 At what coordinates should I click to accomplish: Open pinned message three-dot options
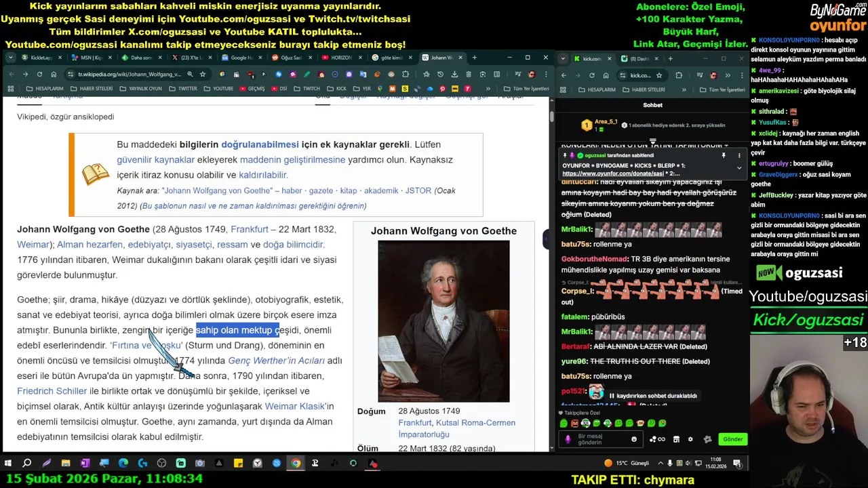pyautogui.click(x=739, y=155)
